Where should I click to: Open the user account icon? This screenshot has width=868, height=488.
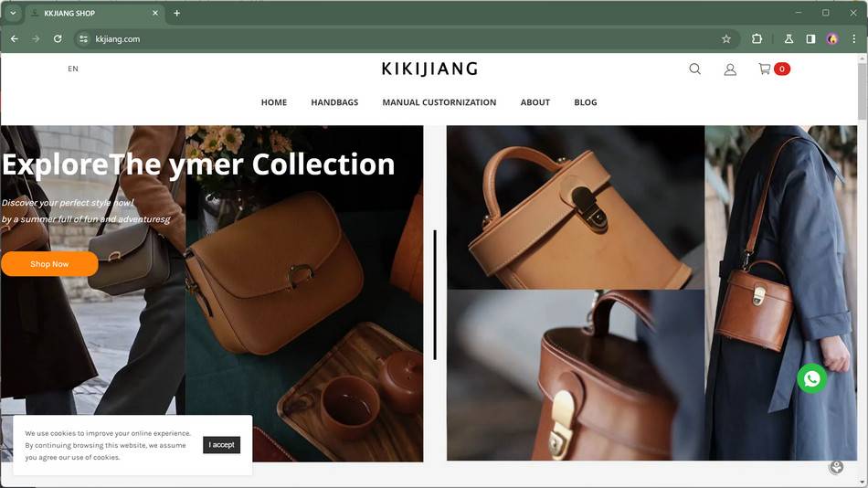[730, 69]
